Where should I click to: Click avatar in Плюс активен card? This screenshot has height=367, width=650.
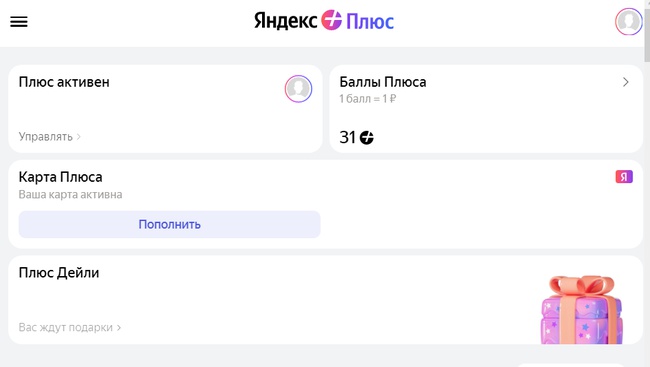[298, 89]
